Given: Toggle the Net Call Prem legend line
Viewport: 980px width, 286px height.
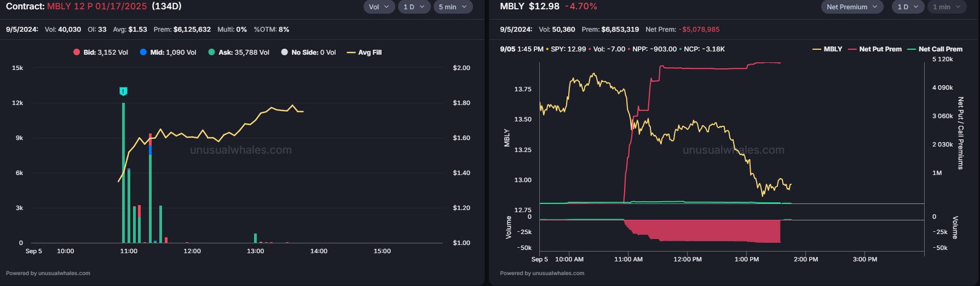Looking at the screenshot, I should (935, 49).
